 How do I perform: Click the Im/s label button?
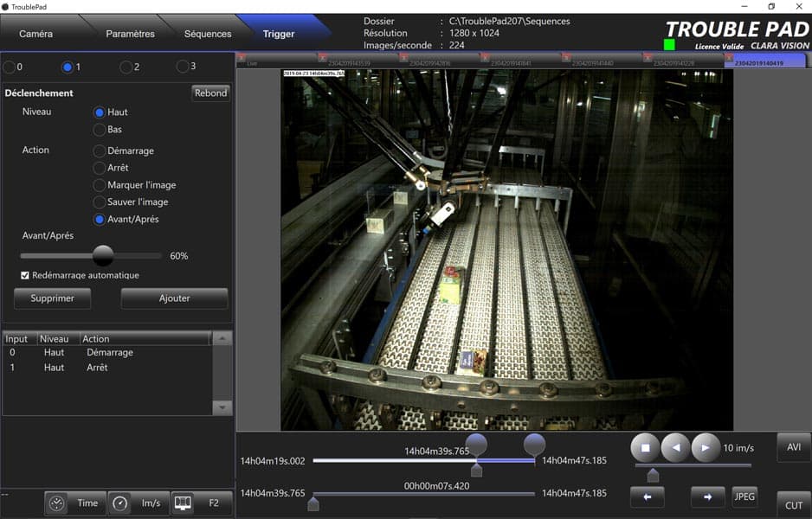coord(151,503)
